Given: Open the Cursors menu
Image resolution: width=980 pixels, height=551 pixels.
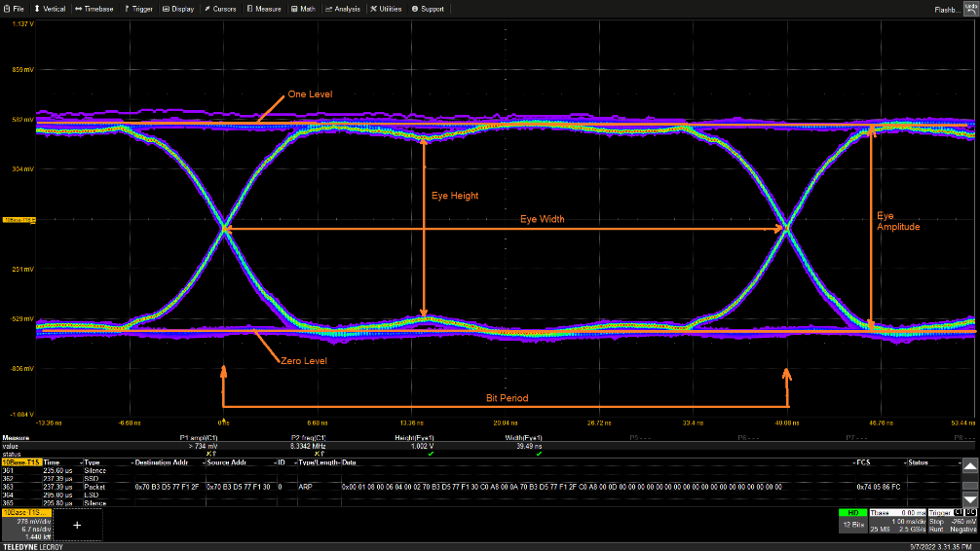Looking at the screenshot, I should (223, 9).
